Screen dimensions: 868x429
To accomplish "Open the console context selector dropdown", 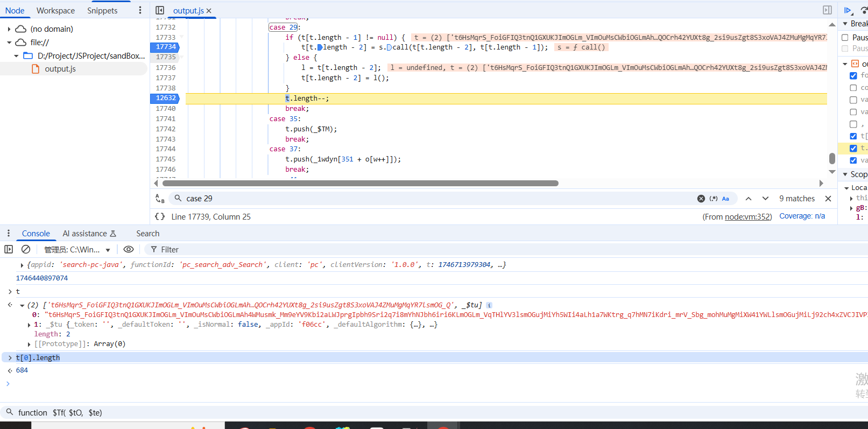I will 77,250.
